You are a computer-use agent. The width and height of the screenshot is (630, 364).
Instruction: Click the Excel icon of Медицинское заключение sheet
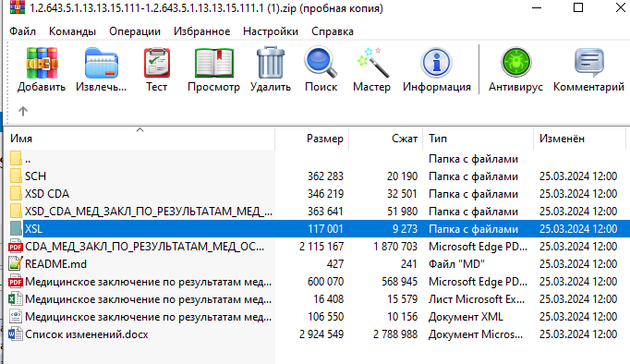(16, 299)
